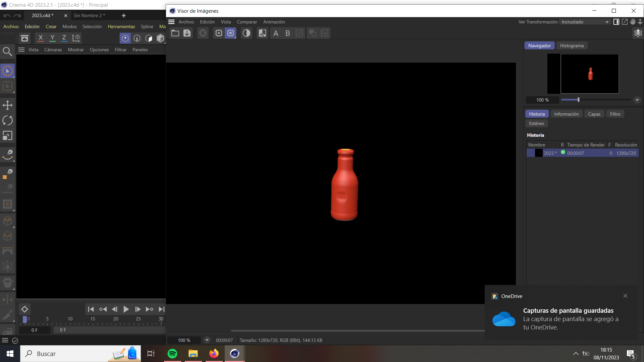Screen dimensions: 644x362
Task: Select the Información tab
Action: [x=566, y=114]
